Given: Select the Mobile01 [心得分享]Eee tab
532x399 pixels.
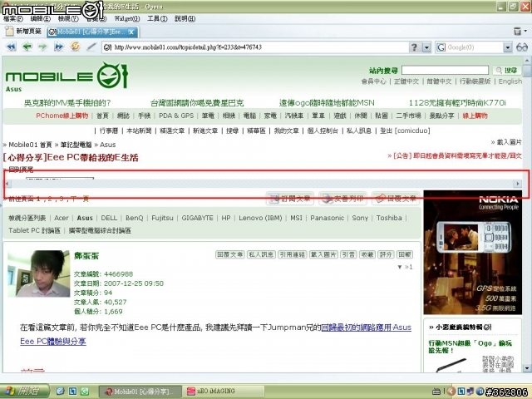Looking at the screenshot, I should [x=92, y=32].
